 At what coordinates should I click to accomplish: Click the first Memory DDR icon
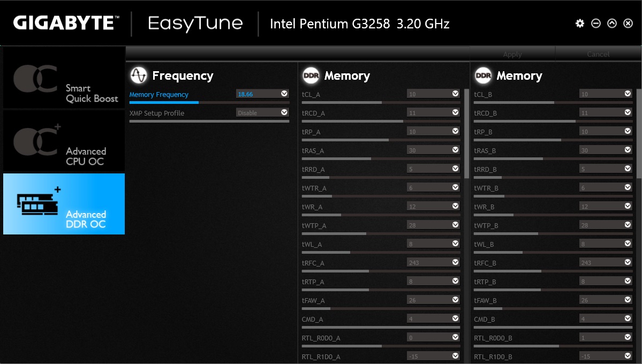(x=311, y=75)
